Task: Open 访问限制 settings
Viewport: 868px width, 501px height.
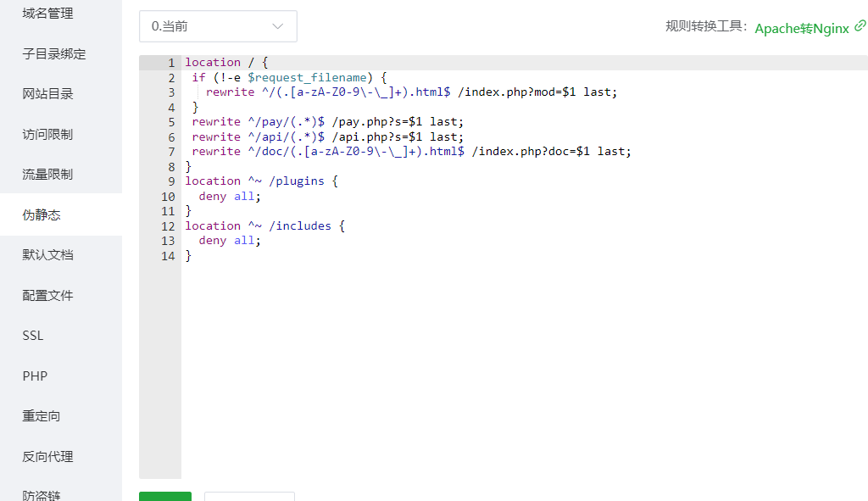Action: [x=47, y=134]
